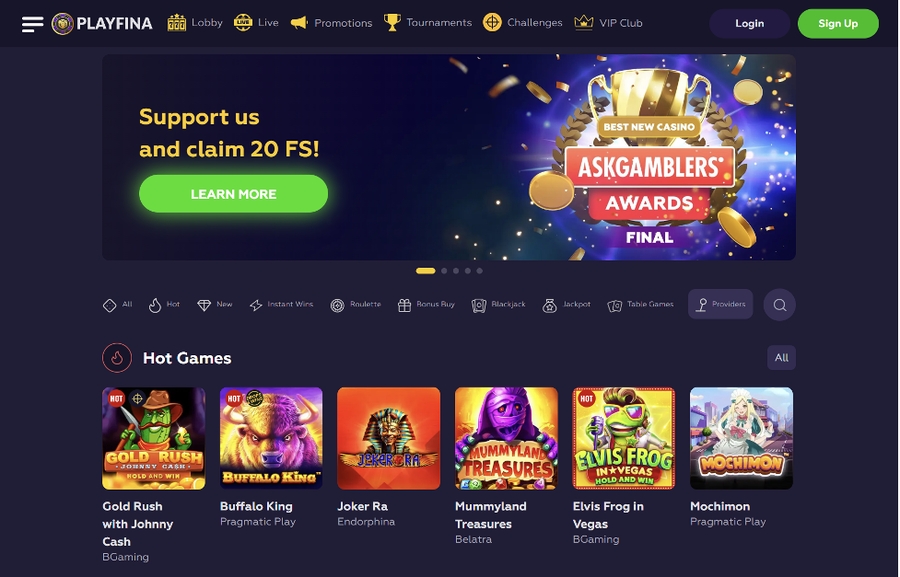Select the Hot flame filter
Image resolution: width=900 pixels, height=577 pixels.
coord(164,305)
